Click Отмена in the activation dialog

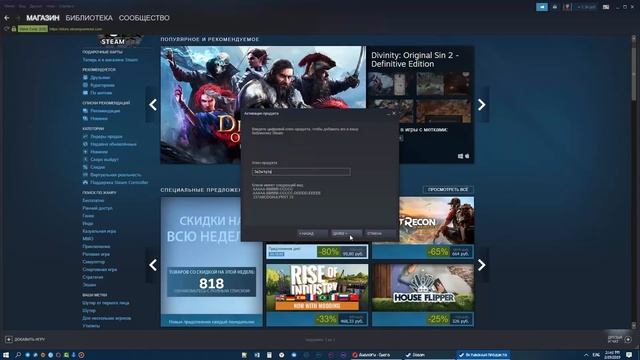pos(380,233)
